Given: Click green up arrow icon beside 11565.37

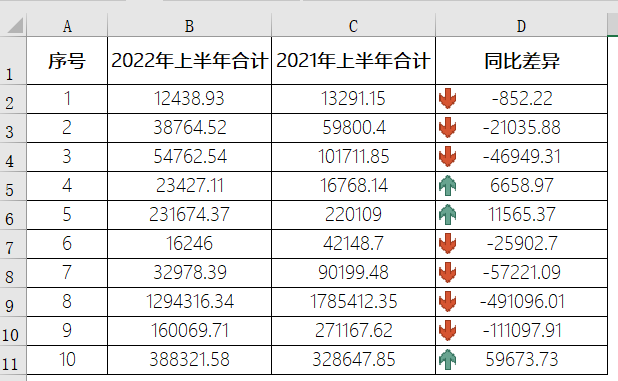Looking at the screenshot, I should pos(447,215).
